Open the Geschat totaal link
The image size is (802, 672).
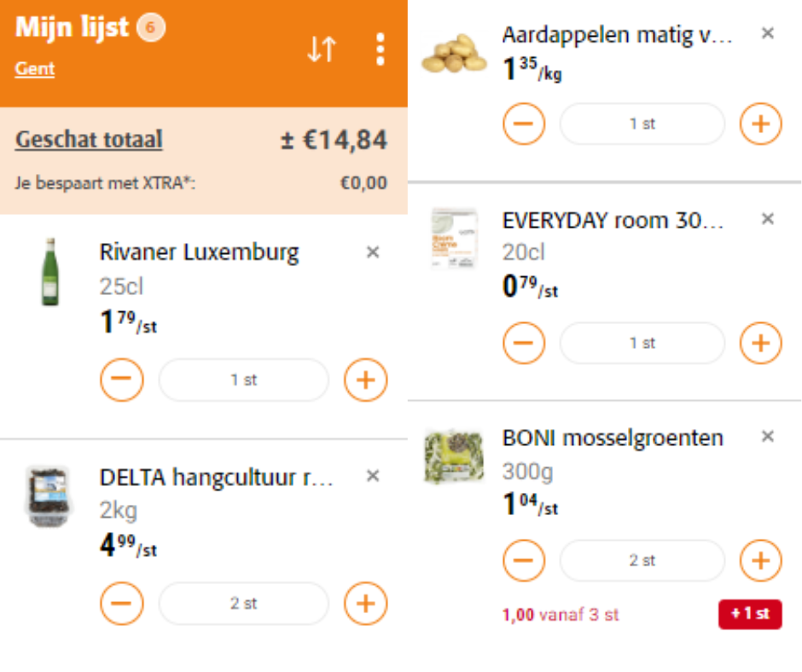(89, 139)
